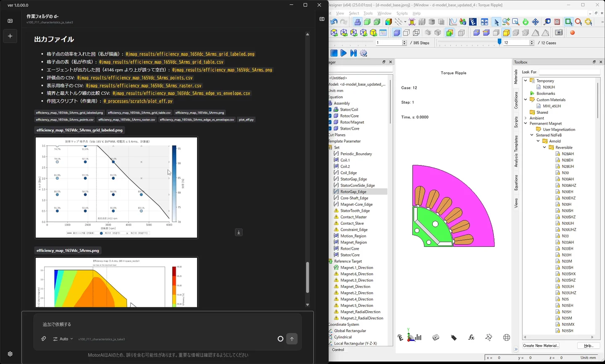Screen dimensions: 605x364
Task: Click the camera snapshot icon
Action: pyautogui.click(x=559, y=33)
